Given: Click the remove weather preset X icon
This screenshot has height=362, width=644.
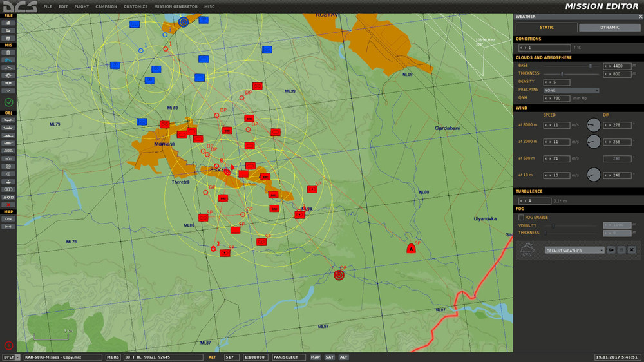Looking at the screenshot, I should pyautogui.click(x=632, y=250).
